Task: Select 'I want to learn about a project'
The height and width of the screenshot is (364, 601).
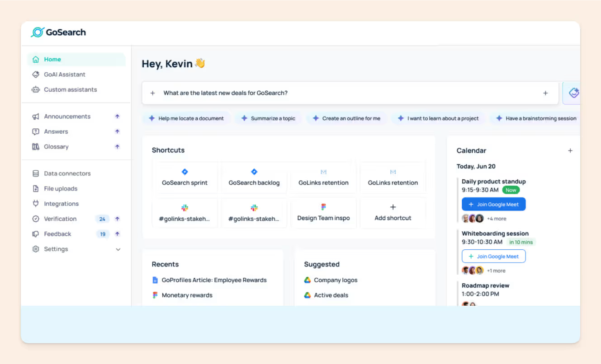Action: [438, 118]
